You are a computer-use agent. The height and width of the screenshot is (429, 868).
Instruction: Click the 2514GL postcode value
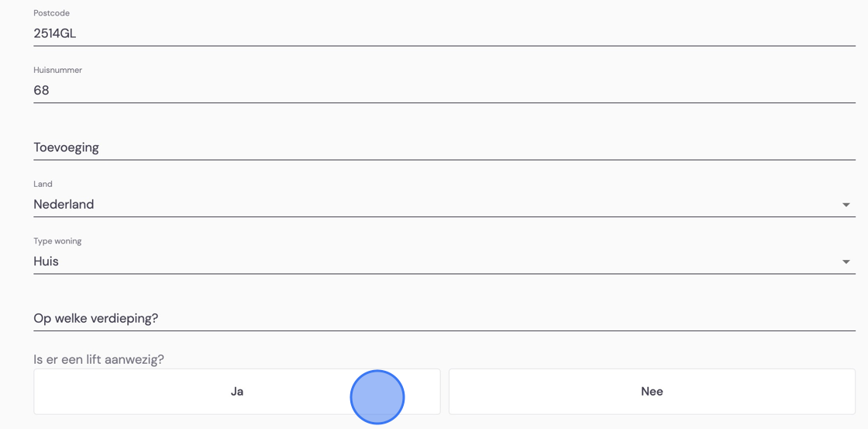[x=55, y=33]
